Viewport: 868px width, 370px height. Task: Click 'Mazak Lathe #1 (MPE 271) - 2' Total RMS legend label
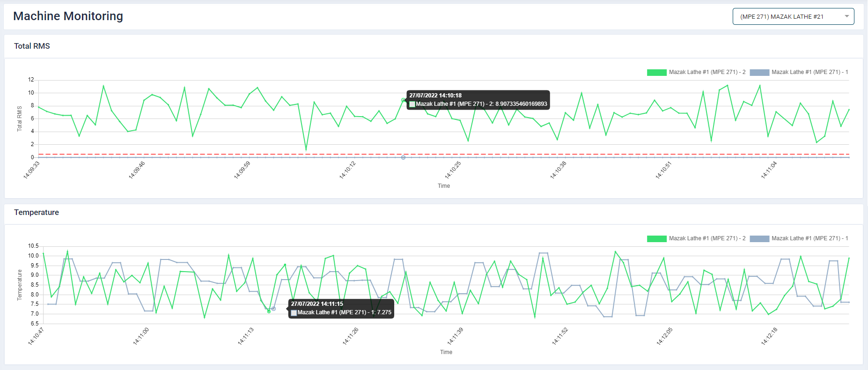click(707, 72)
